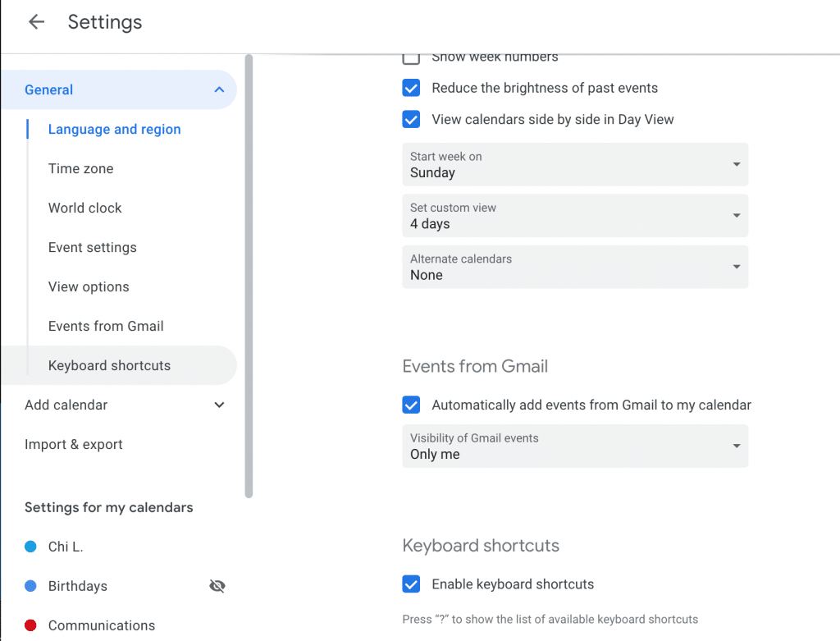Open Visibility of Gmail events dropdown
Screen dimensions: 840x641
574,446
